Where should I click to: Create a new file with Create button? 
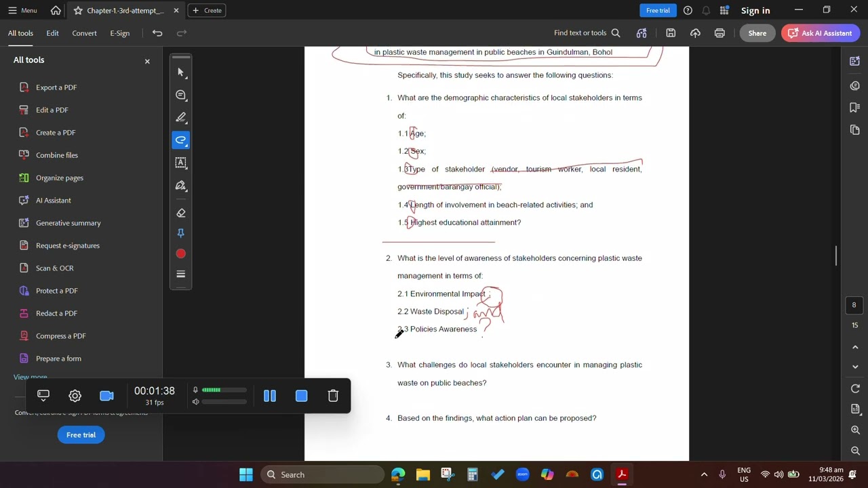207,10
